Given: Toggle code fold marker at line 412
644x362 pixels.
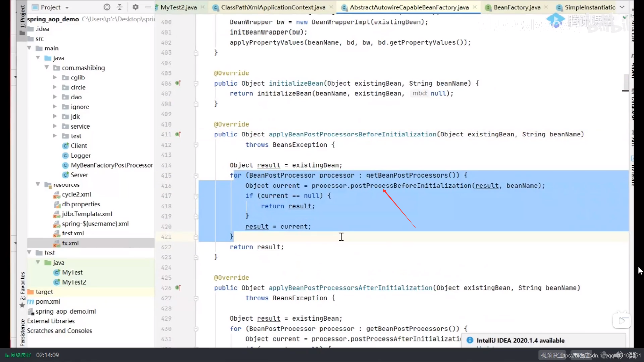Looking at the screenshot, I should (x=196, y=145).
